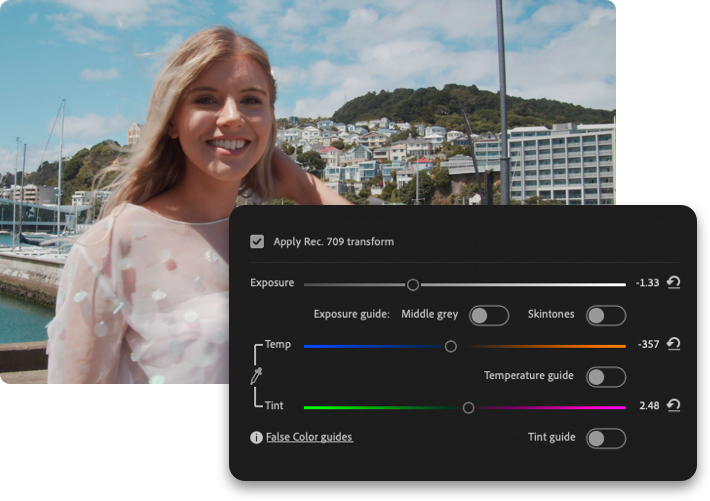Click the Temp slider handle
Screen dimensions: 710x501
point(450,346)
